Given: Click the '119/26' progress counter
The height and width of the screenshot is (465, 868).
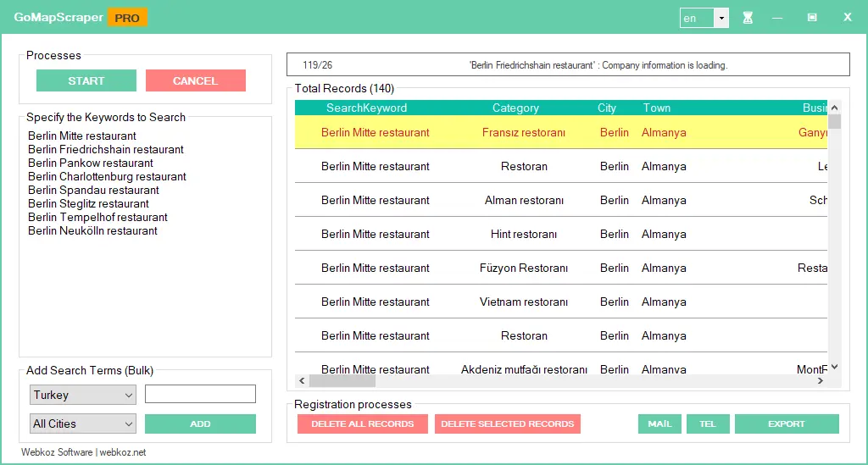Looking at the screenshot, I should click(x=317, y=65).
